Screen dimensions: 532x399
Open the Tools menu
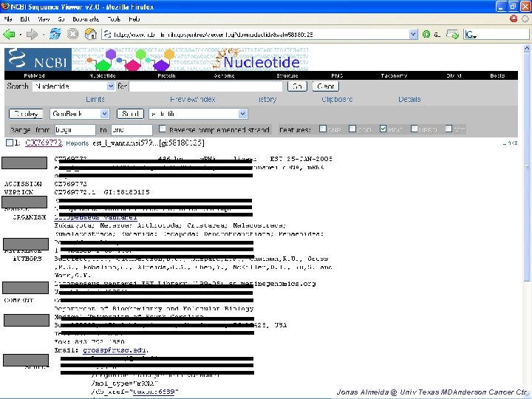[114, 19]
